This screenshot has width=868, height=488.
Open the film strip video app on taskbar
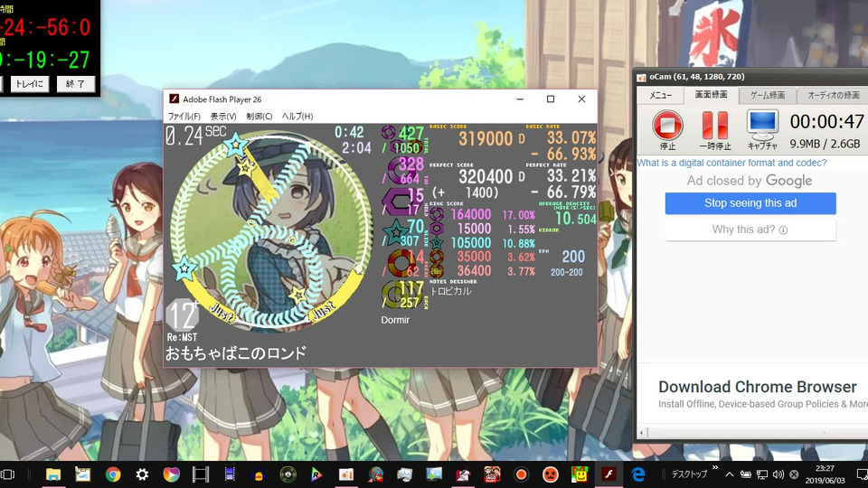(201, 474)
